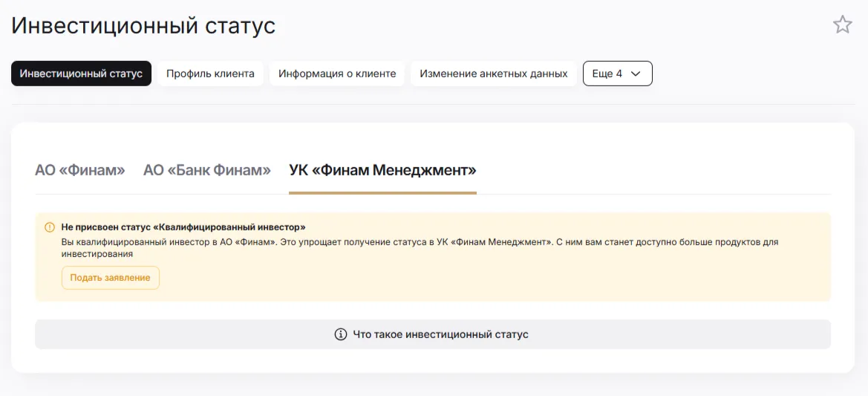
Task: Click the info icon beside "Что такое инвестиционный статус"
Action: tap(341, 334)
